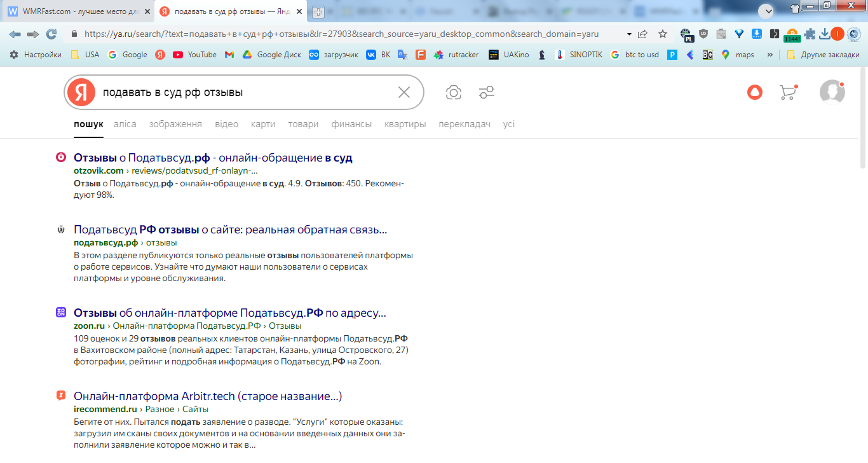Viewport: 868px width, 463px height.
Task: Open the orange profile avatar in toolbar
Action: (x=837, y=34)
